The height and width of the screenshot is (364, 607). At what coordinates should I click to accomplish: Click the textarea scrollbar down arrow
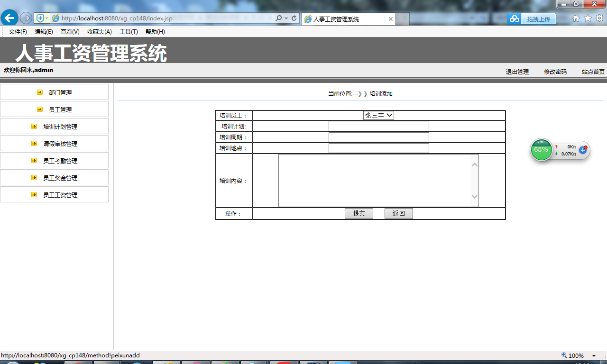(475, 197)
